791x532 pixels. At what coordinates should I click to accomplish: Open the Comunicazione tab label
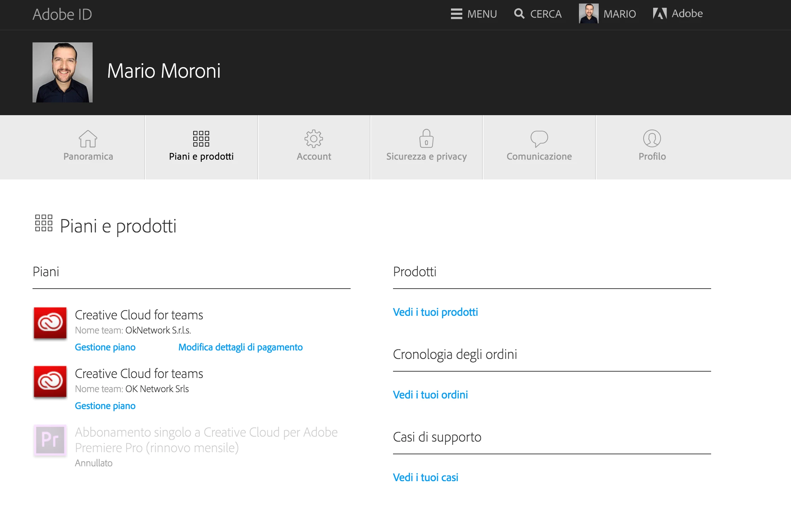539,156
